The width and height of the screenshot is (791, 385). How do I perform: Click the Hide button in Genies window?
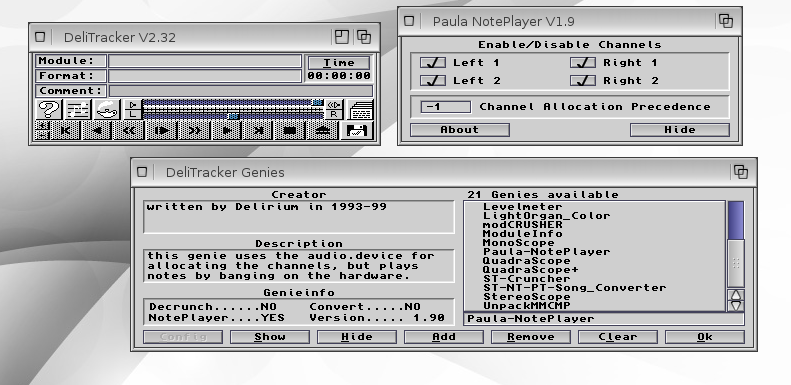click(x=357, y=337)
